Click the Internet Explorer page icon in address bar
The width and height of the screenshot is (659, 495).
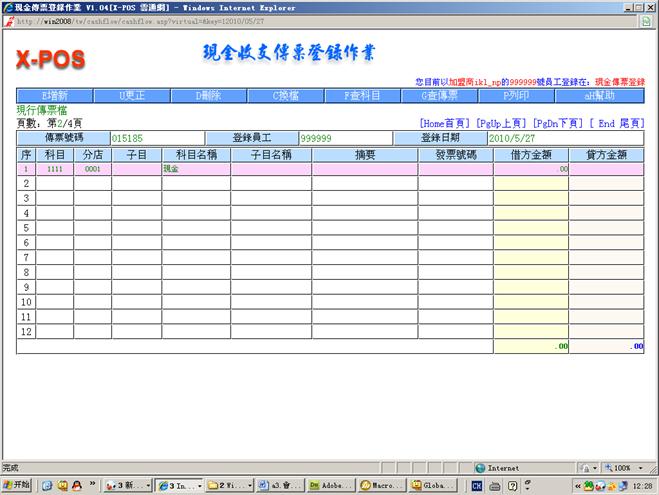(9, 20)
